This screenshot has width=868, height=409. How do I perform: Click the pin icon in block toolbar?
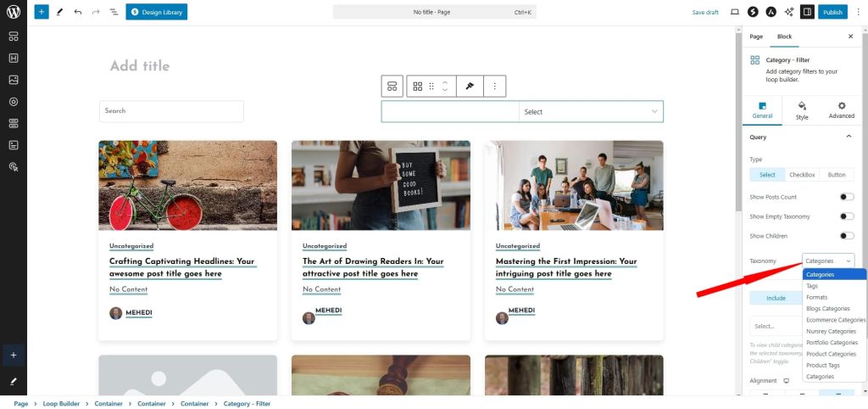coord(469,87)
